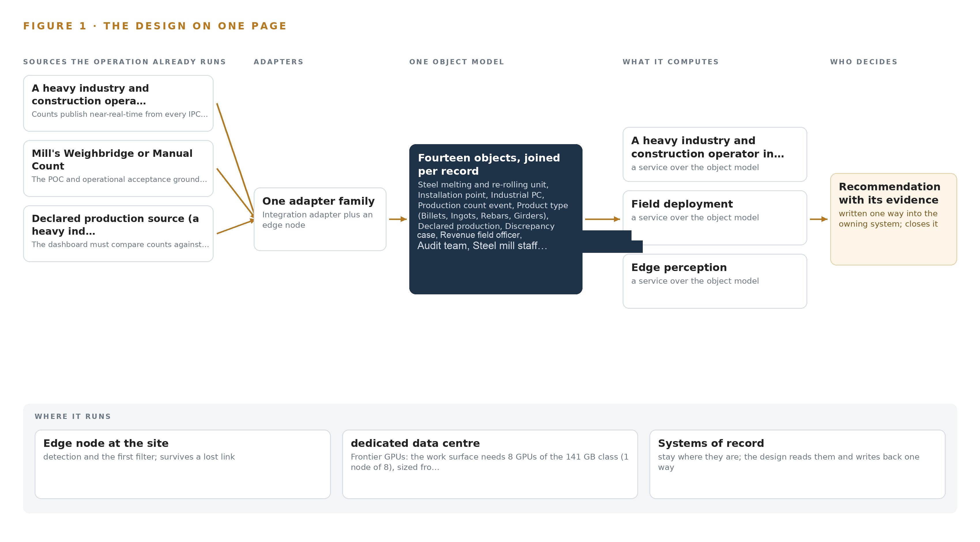Click the Declared production source box
980x542 pixels.
point(118,233)
